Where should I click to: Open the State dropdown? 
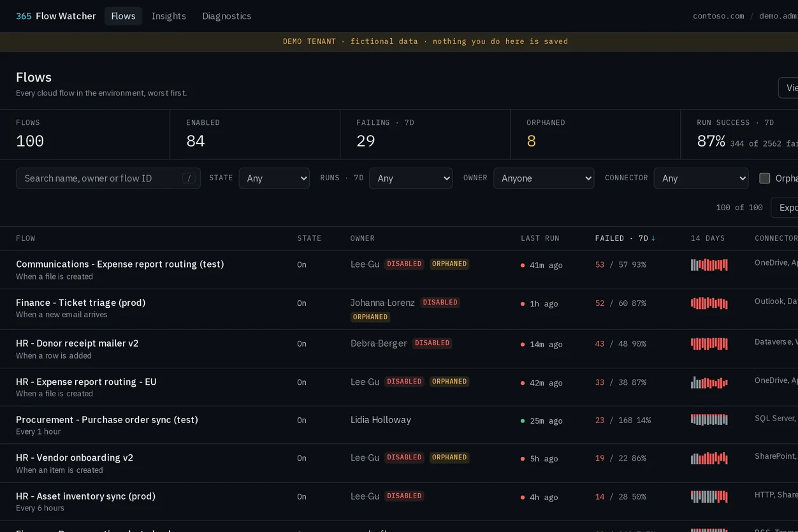[274, 178]
